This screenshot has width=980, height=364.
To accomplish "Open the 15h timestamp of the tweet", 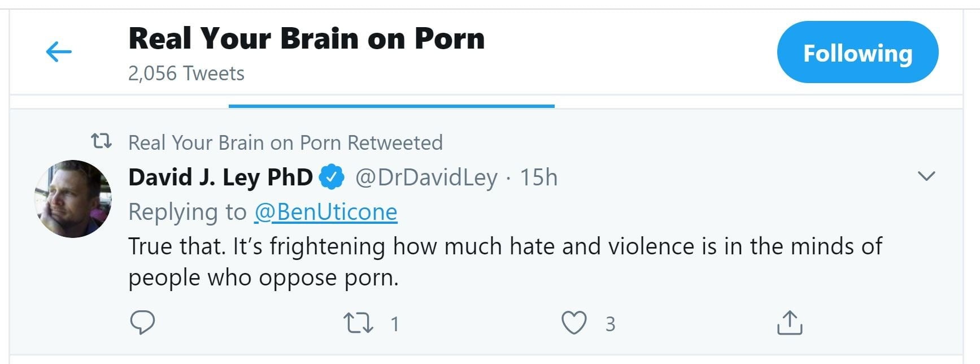I will (538, 177).
